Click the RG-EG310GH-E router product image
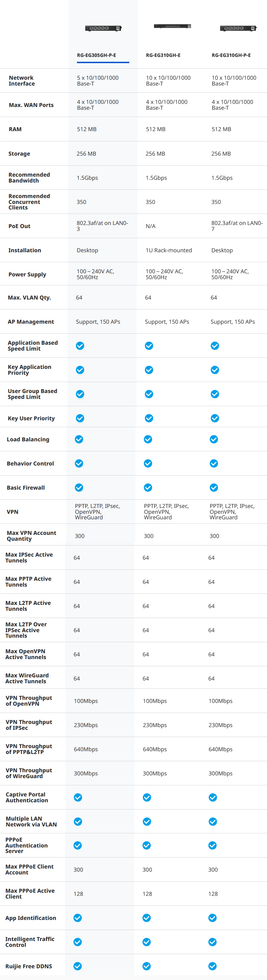Viewport: 267px width, 980px height. pos(172,26)
